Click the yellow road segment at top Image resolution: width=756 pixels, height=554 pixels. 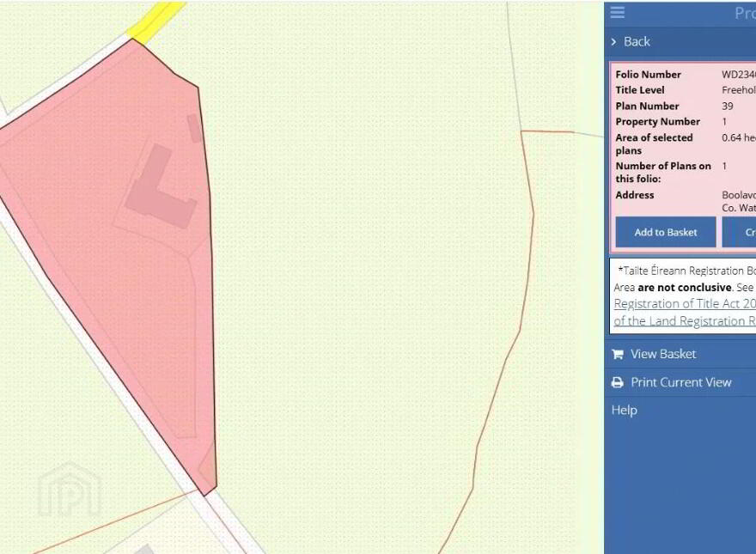click(155, 21)
